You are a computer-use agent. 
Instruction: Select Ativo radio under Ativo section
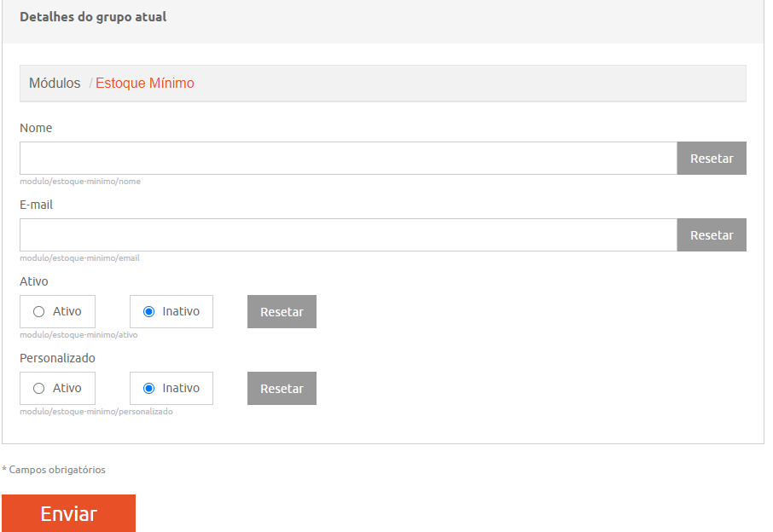pyautogui.click(x=39, y=312)
